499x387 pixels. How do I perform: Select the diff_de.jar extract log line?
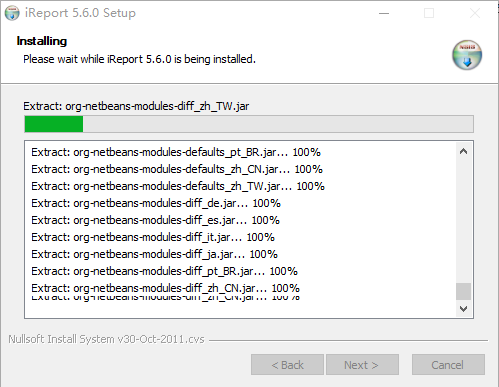[x=156, y=203]
